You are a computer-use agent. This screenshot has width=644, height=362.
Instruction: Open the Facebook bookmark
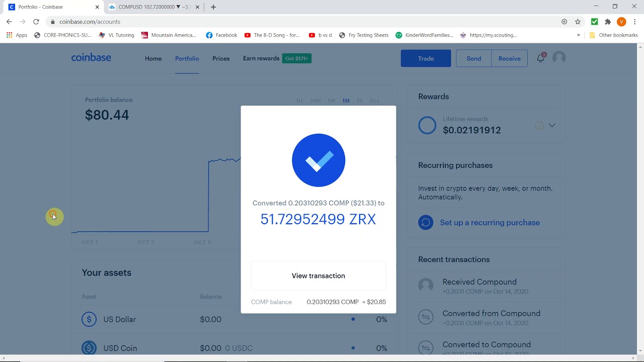(x=221, y=35)
